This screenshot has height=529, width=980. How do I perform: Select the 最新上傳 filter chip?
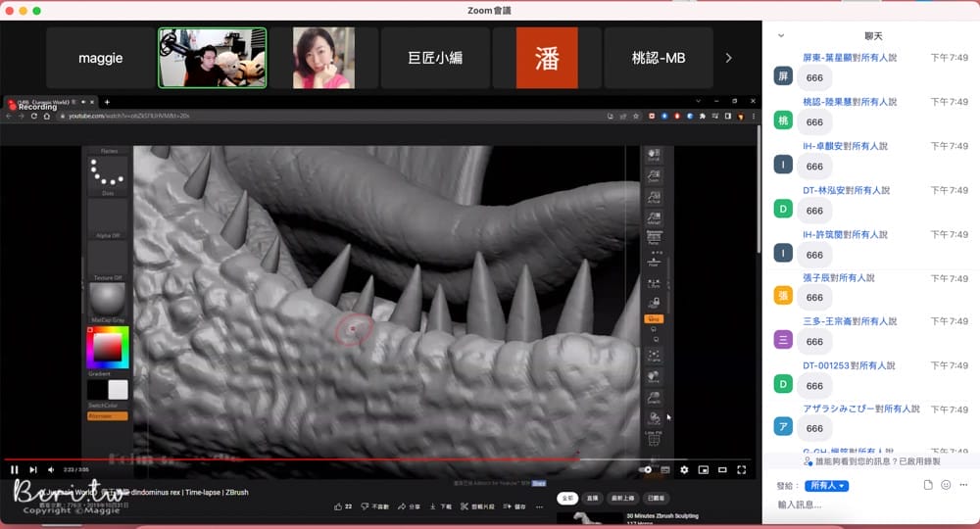(x=622, y=498)
